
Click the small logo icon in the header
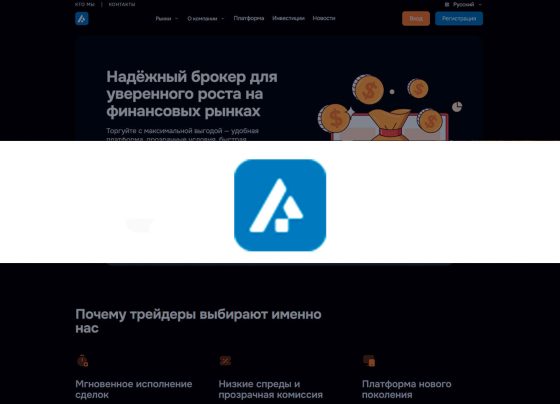tap(81, 19)
